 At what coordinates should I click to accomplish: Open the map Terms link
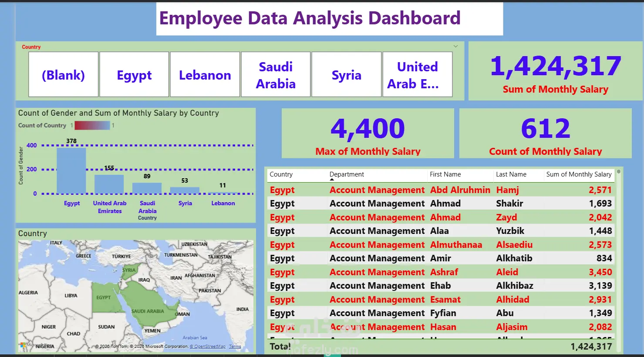[235, 347]
